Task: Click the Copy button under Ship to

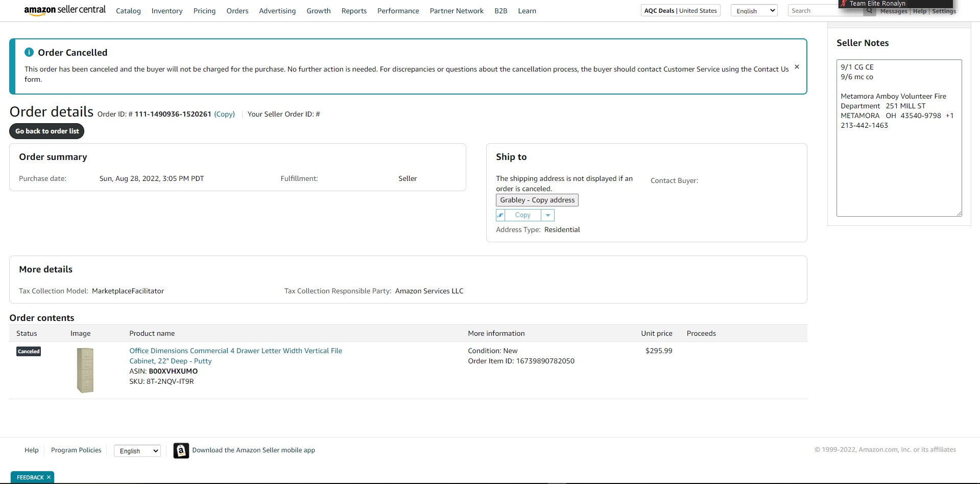Action: coord(523,215)
